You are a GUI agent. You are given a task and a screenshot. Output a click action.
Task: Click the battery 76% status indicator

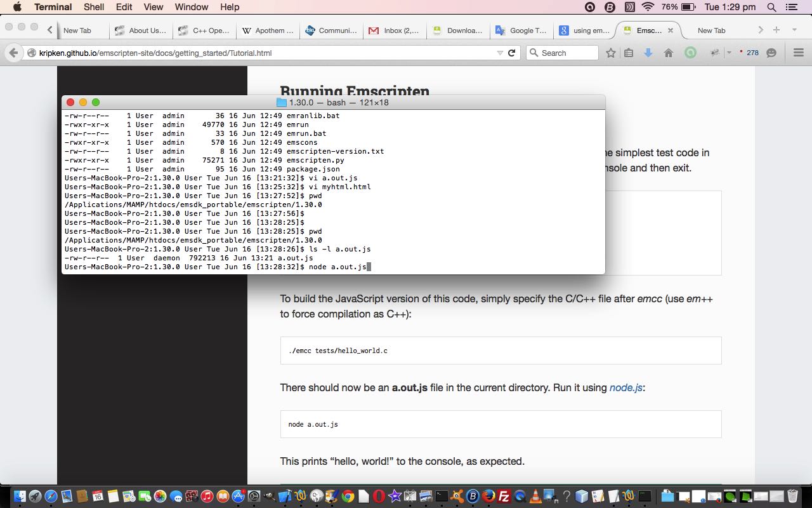tap(678, 7)
